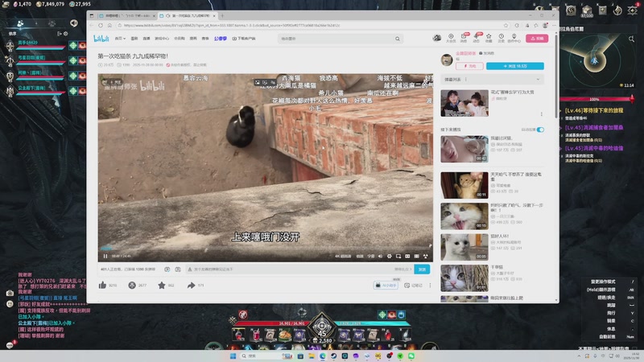Bookmark page with address bar star
This screenshot has height=362, width=644.
click(x=506, y=26)
